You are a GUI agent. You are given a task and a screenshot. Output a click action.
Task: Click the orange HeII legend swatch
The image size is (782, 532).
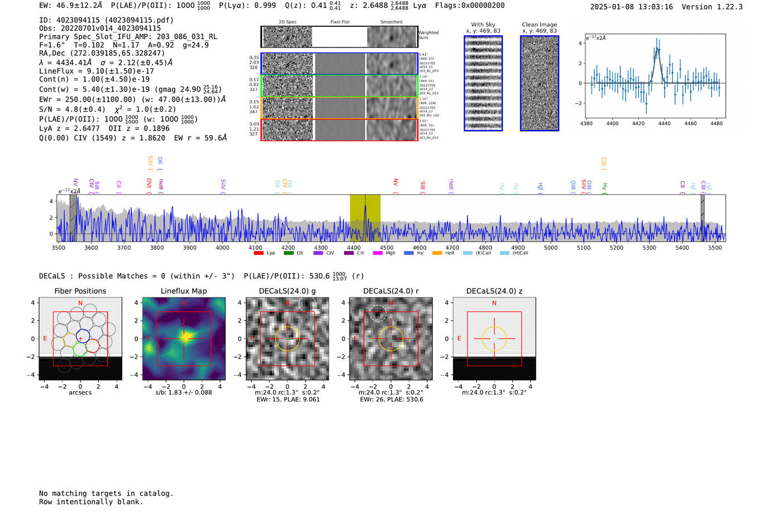437,253
